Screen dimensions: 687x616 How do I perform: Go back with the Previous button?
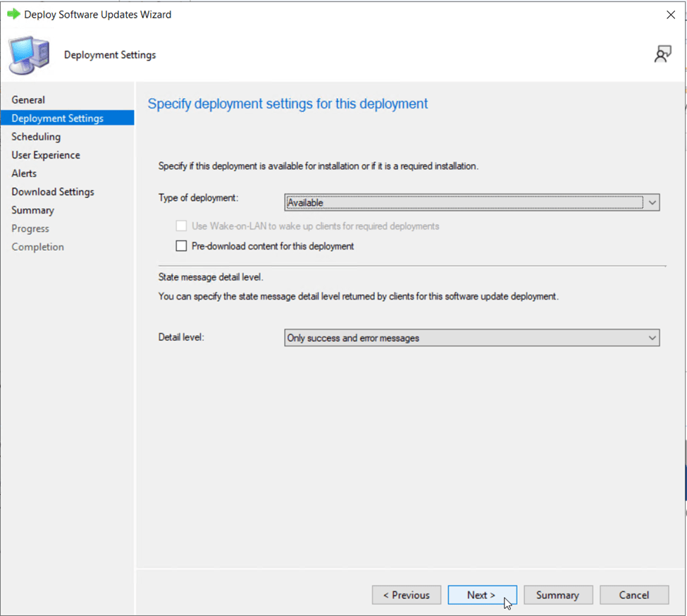click(407, 595)
